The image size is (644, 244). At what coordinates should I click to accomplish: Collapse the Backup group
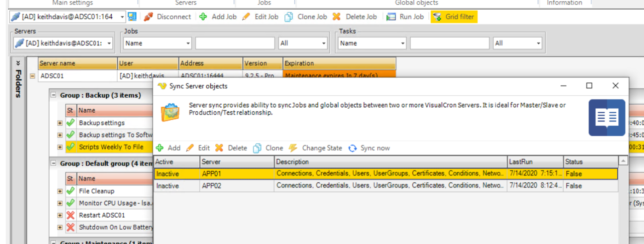pyautogui.click(x=53, y=95)
